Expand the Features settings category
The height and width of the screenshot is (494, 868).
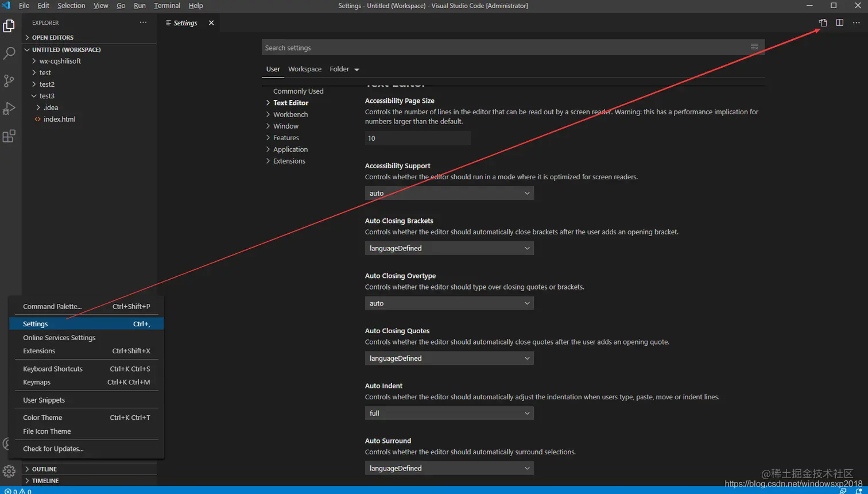point(282,138)
